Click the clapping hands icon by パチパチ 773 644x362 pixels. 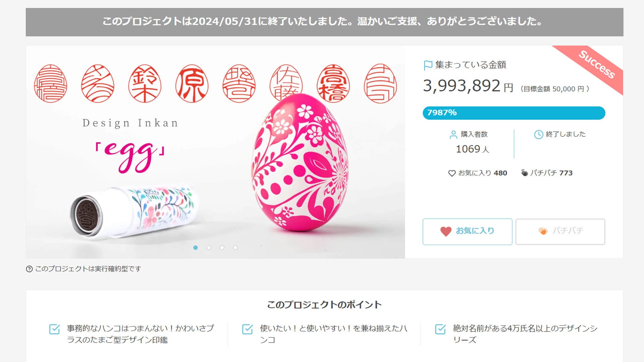[524, 173]
